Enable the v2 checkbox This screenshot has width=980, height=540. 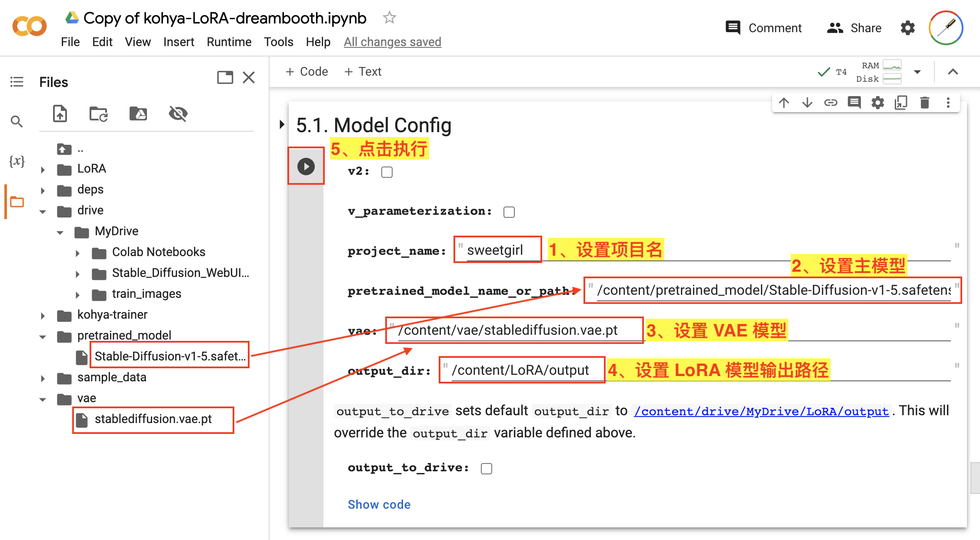[x=387, y=172]
